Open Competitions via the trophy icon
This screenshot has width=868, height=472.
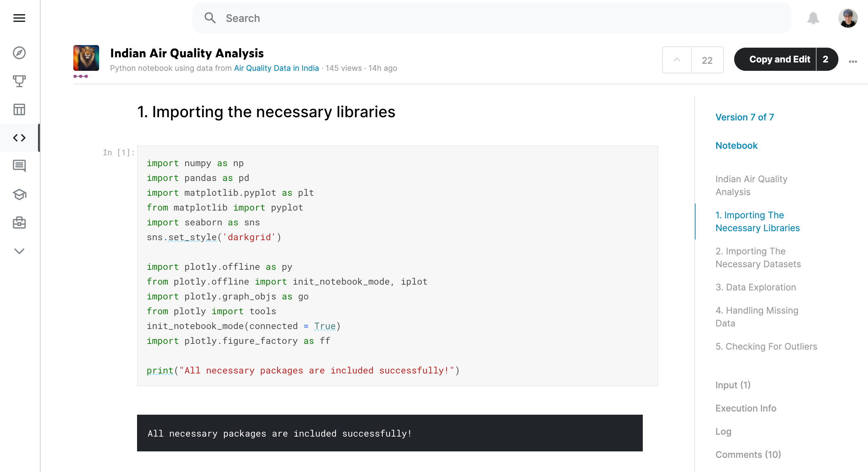(x=19, y=81)
